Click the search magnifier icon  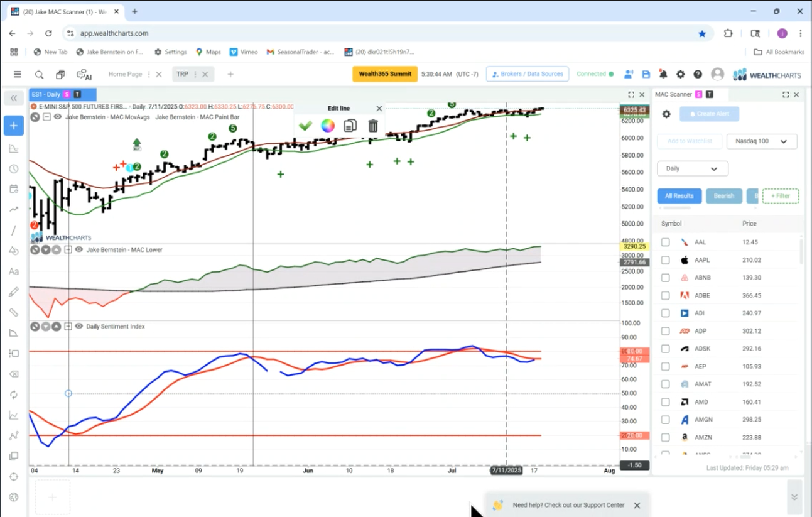39,74
